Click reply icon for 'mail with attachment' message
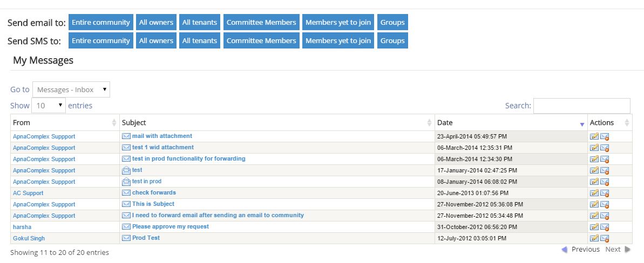 [x=594, y=136]
